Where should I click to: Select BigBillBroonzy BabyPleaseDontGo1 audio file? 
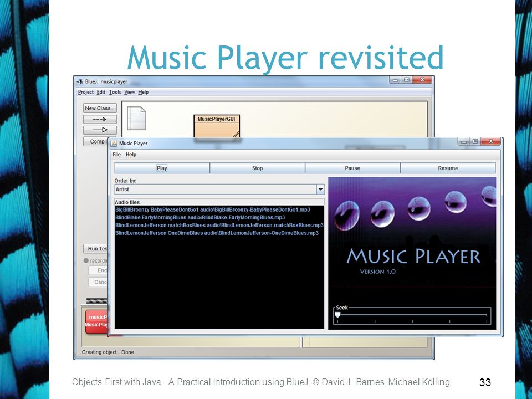213,209
